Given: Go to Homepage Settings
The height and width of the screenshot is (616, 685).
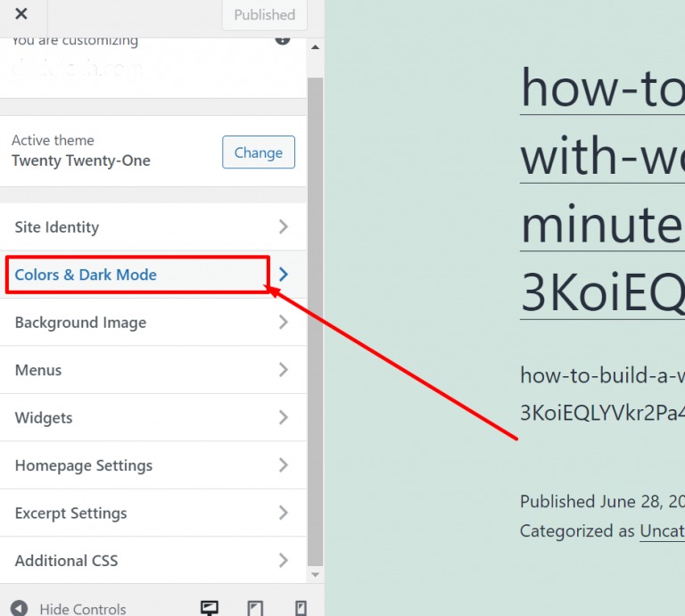Looking at the screenshot, I should click(x=83, y=465).
